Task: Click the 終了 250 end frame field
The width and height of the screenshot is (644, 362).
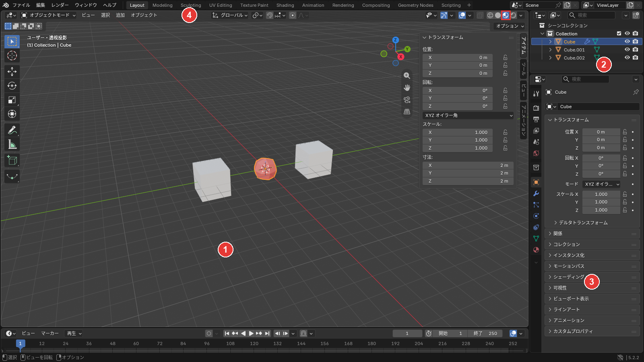Action: coord(485,333)
